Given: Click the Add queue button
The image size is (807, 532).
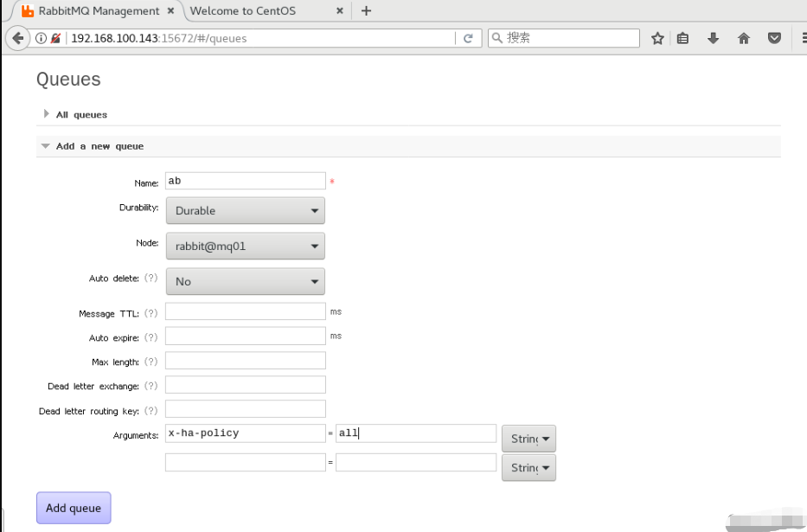Looking at the screenshot, I should 74,508.
